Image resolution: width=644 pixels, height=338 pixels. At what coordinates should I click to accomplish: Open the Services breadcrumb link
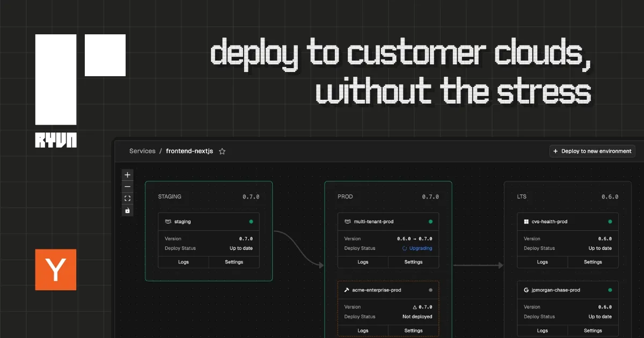pyautogui.click(x=142, y=151)
